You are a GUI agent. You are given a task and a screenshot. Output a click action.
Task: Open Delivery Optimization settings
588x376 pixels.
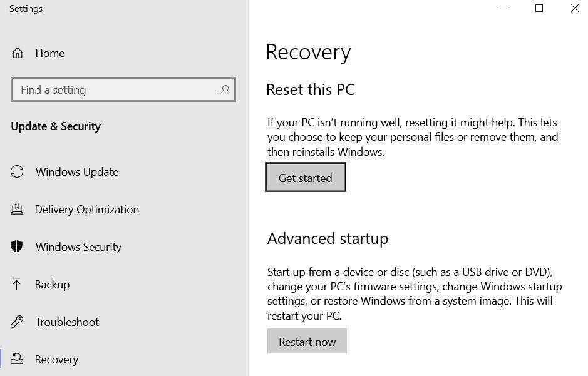click(87, 210)
